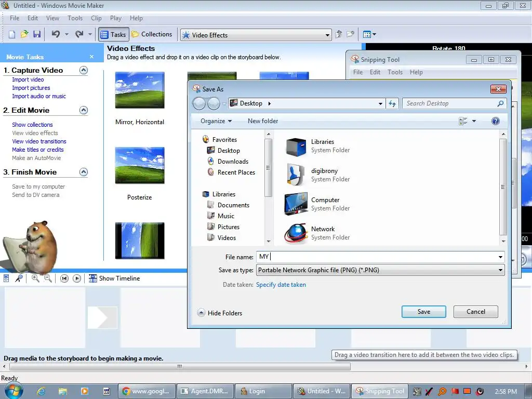The width and height of the screenshot is (532, 399).
Task: Click the View video transitions link
Action: (x=39, y=141)
